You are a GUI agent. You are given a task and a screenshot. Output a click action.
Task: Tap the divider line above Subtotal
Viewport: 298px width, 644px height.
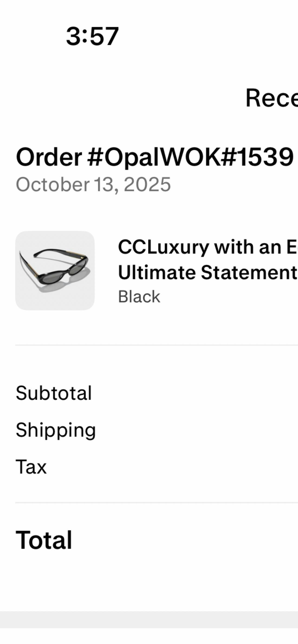(x=156, y=345)
